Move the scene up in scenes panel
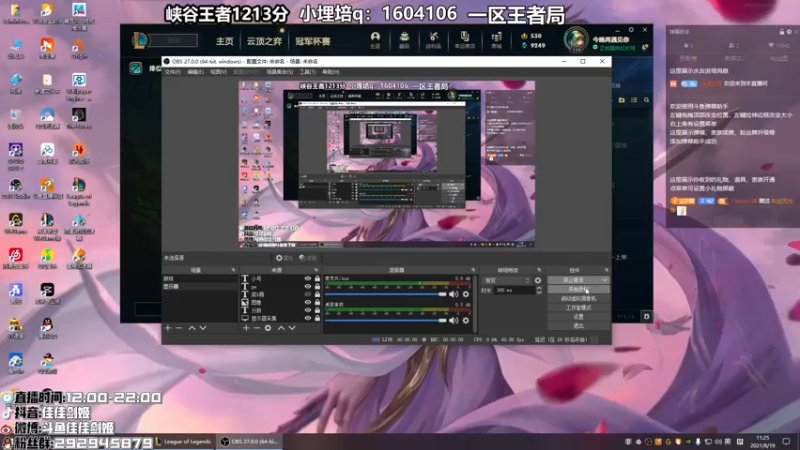Viewport: 800px width, 450px height. tap(192, 328)
